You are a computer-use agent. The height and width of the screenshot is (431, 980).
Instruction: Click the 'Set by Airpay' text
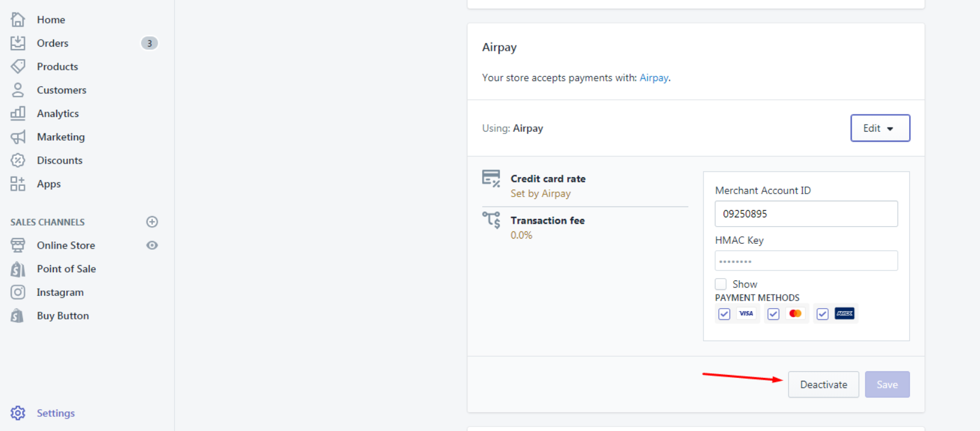541,194
